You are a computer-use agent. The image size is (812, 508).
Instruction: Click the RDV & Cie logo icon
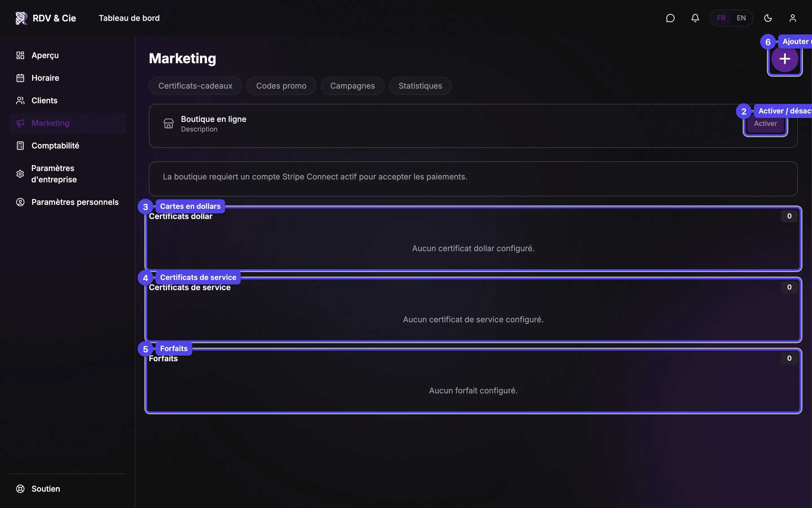point(21,18)
